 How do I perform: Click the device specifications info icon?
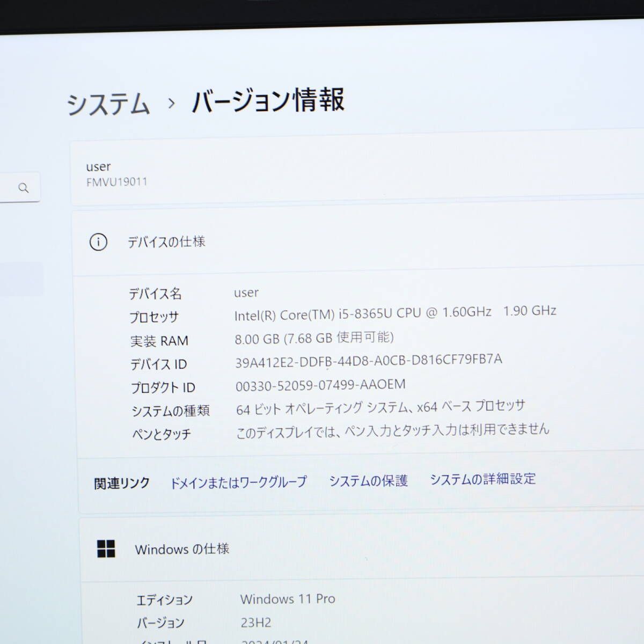[98, 242]
